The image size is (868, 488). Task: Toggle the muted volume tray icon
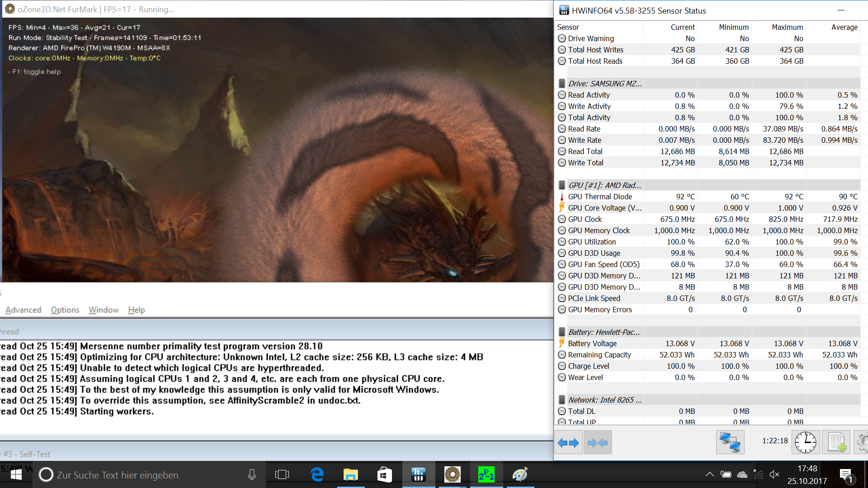coord(774,474)
